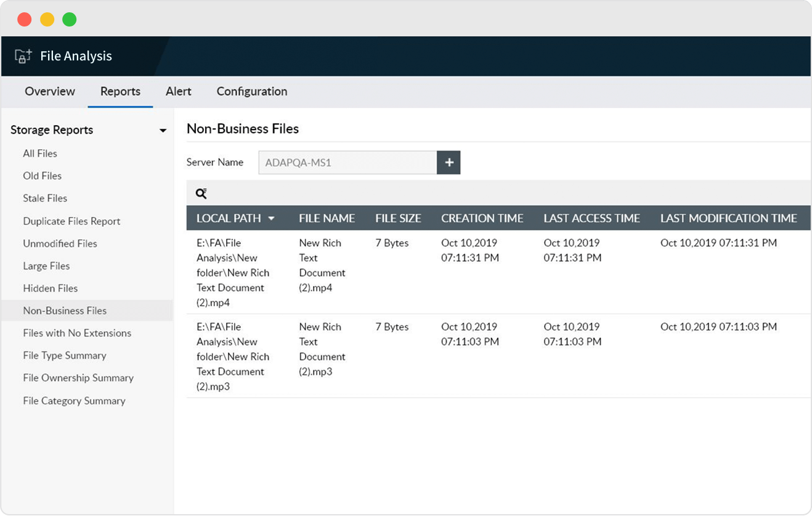This screenshot has height=516, width=812.
Task: Select the Unmodified Files report
Action: click(60, 244)
